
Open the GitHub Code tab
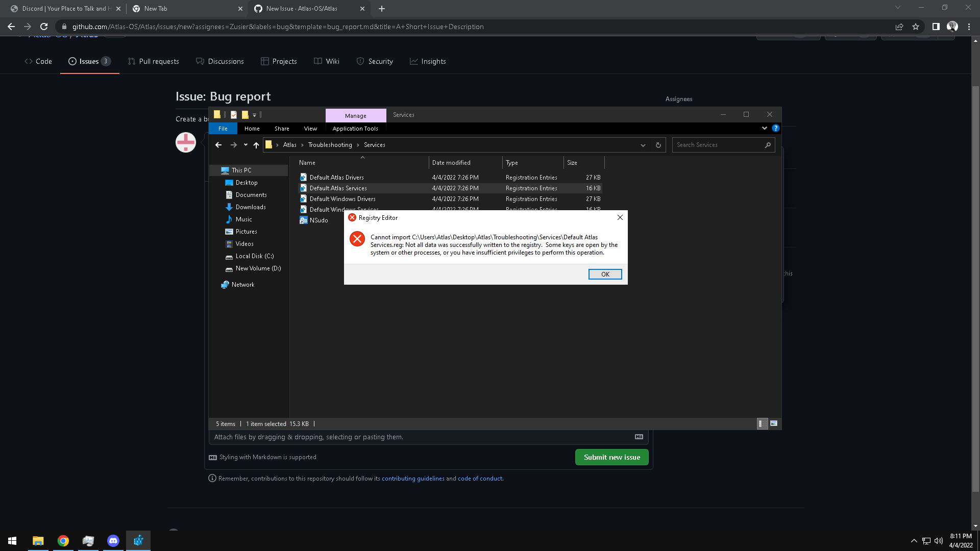38,61
